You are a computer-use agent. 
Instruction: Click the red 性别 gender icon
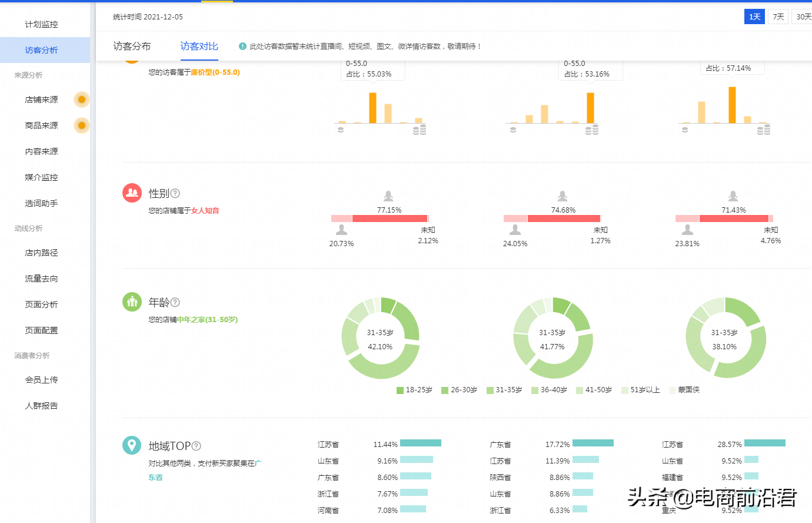[132, 193]
